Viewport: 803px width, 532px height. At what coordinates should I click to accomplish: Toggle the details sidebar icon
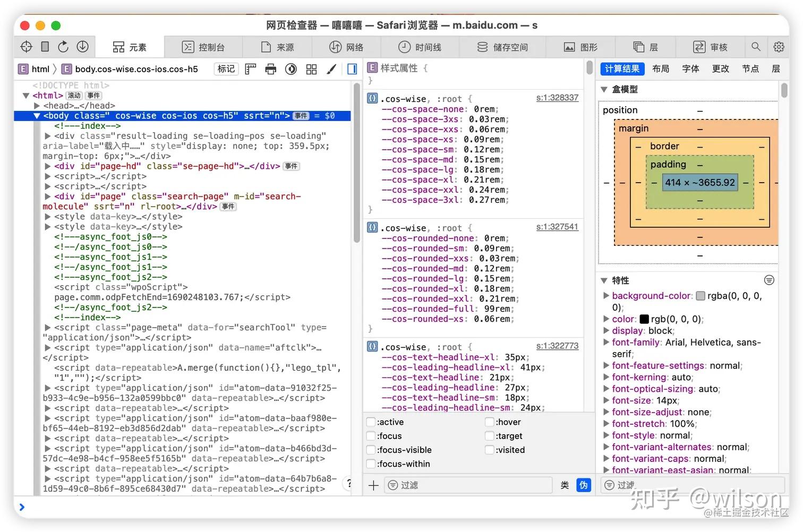click(352, 69)
